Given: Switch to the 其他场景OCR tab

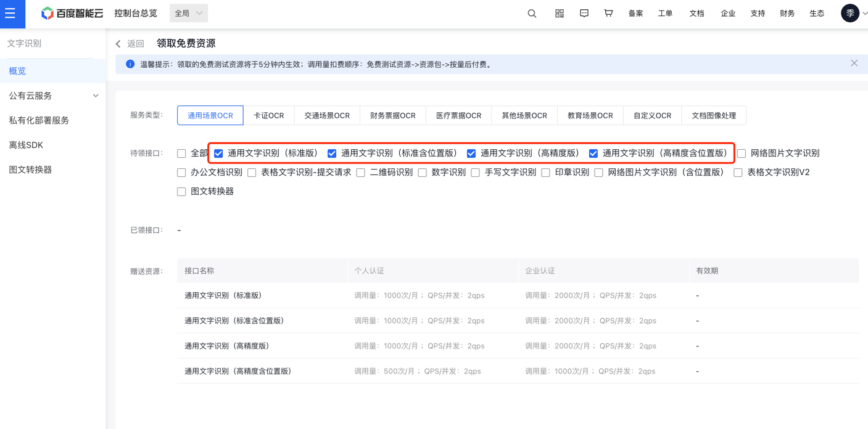Looking at the screenshot, I should point(524,115).
